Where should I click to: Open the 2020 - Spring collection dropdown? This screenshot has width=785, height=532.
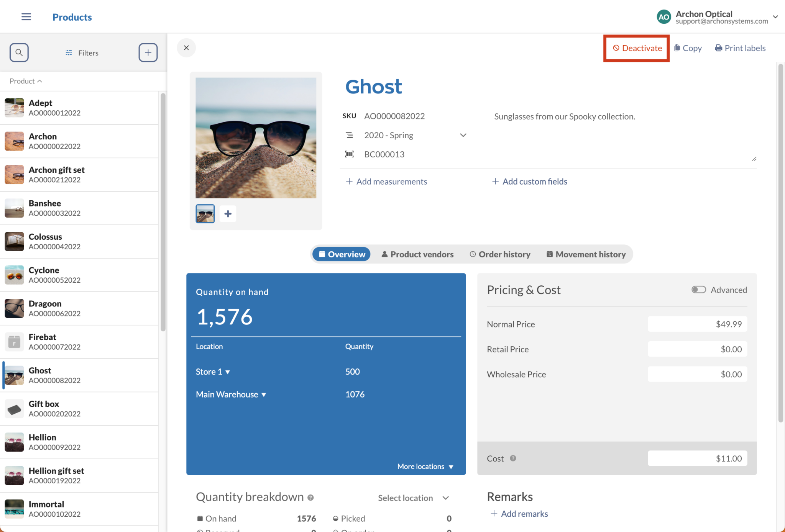tap(463, 135)
